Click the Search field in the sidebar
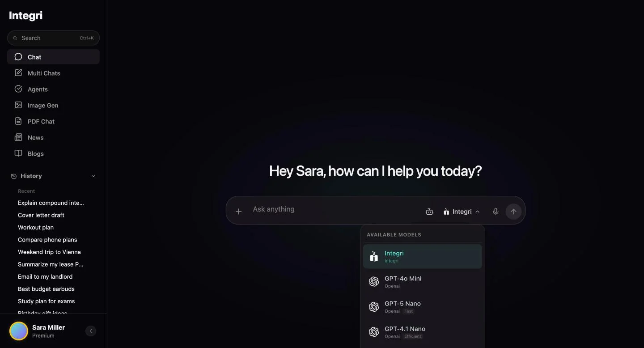Viewport: 644px width, 348px height. click(x=53, y=38)
